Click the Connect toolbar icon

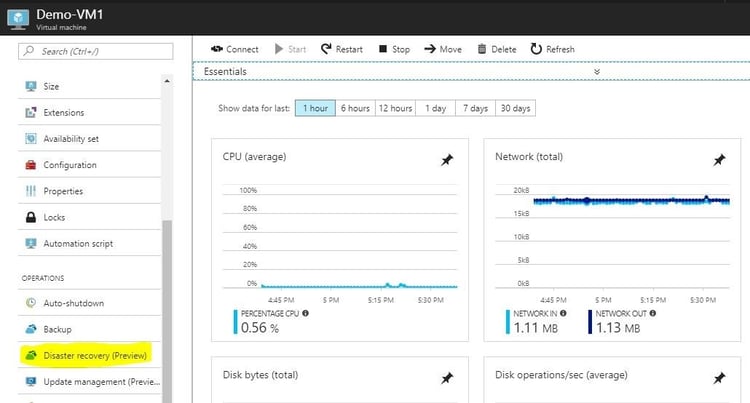coord(217,49)
